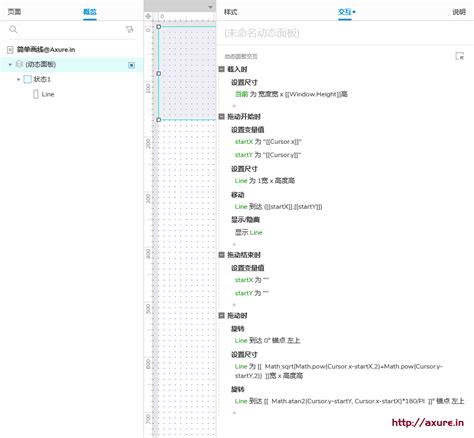Click the 设置尺寸 action under 载入时

244,82
